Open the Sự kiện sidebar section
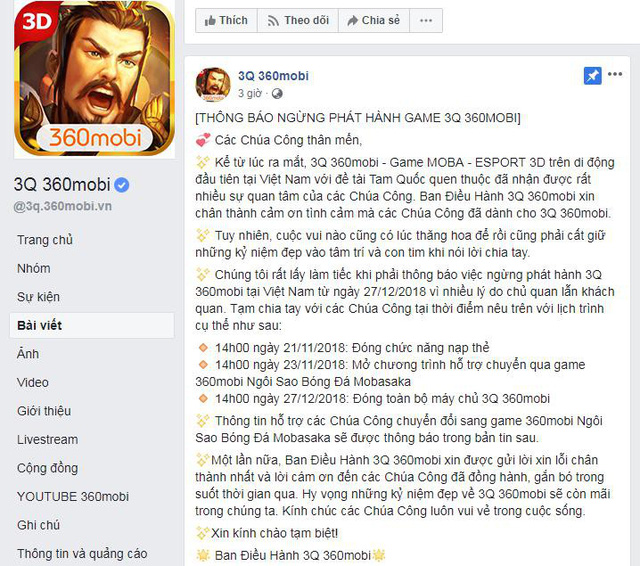This screenshot has width=640, height=566. (38, 297)
